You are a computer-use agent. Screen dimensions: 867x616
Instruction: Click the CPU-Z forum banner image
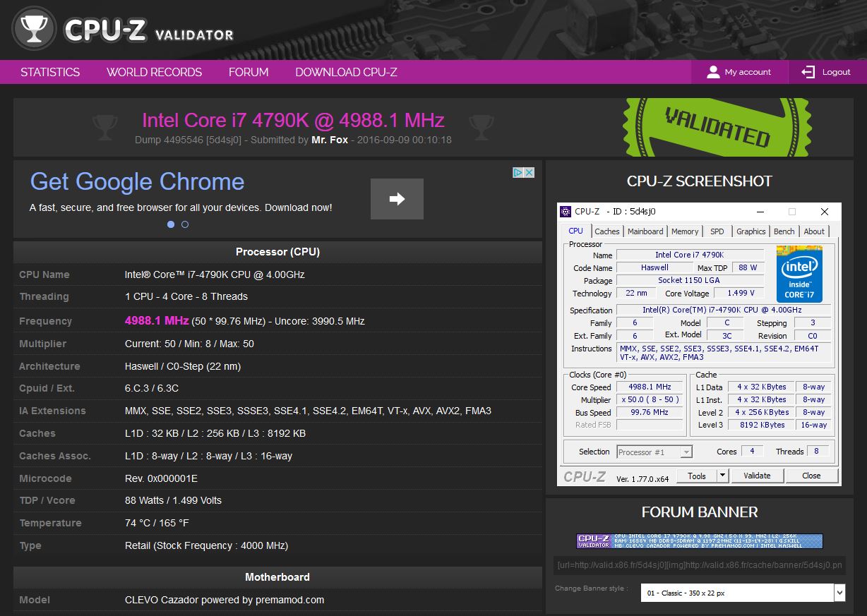(700, 541)
